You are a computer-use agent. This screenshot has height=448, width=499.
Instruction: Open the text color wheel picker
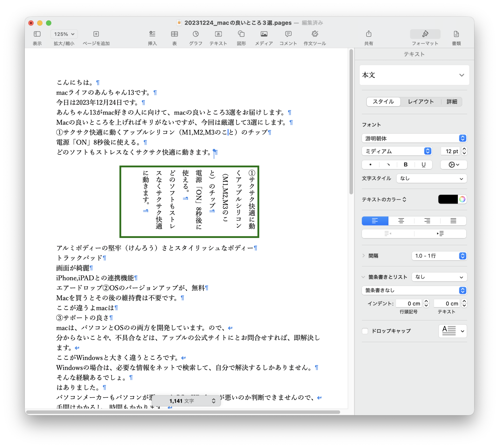tap(462, 199)
